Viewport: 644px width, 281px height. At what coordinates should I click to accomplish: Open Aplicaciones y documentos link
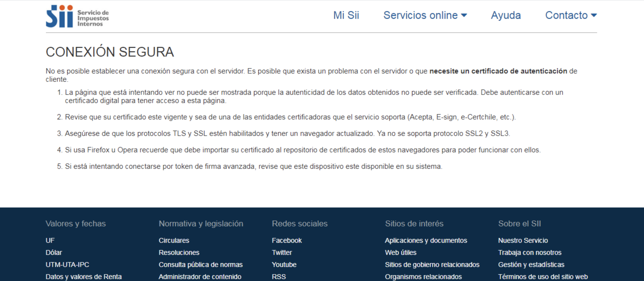[426, 240]
